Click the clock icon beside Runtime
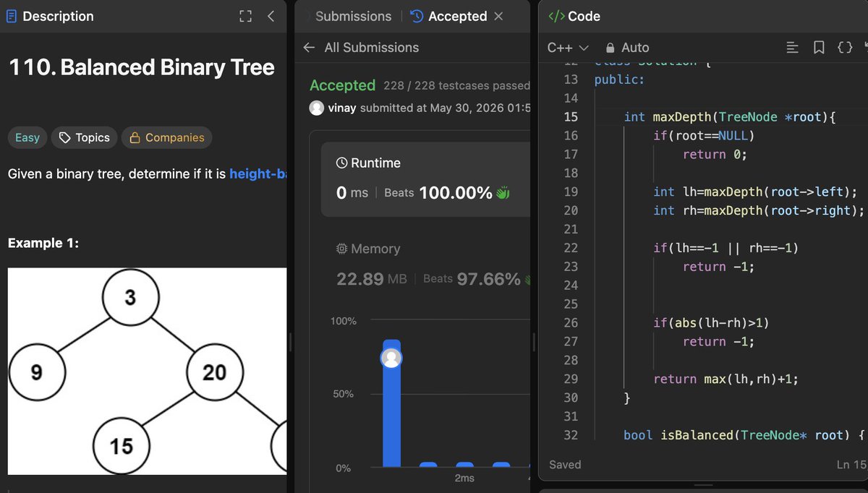The image size is (868, 493). [342, 163]
